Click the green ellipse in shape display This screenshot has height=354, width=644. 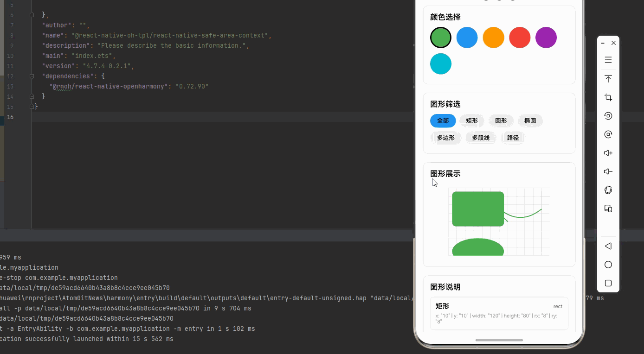(x=478, y=247)
